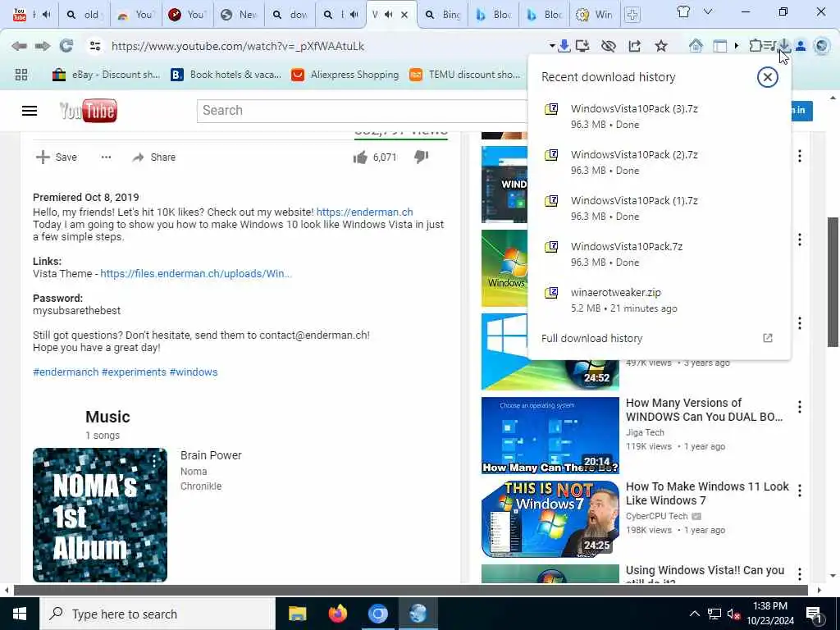Switch to the 'old' search tab
The image size is (840, 630).
point(84,15)
